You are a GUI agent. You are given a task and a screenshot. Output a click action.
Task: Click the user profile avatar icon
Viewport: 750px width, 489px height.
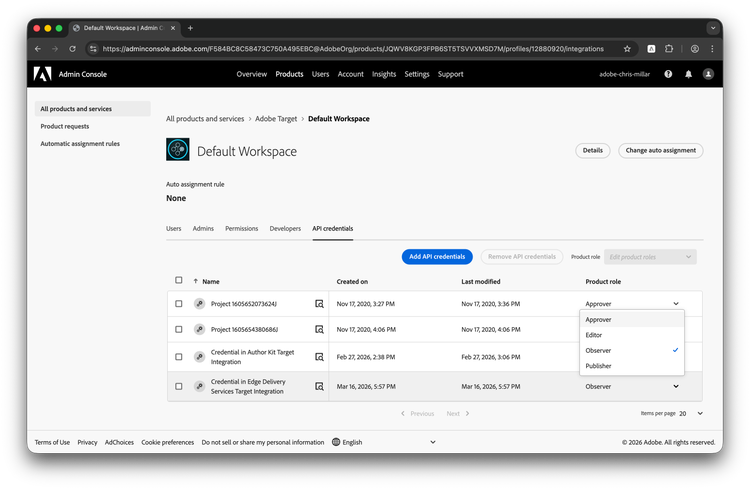click(708, 74)
